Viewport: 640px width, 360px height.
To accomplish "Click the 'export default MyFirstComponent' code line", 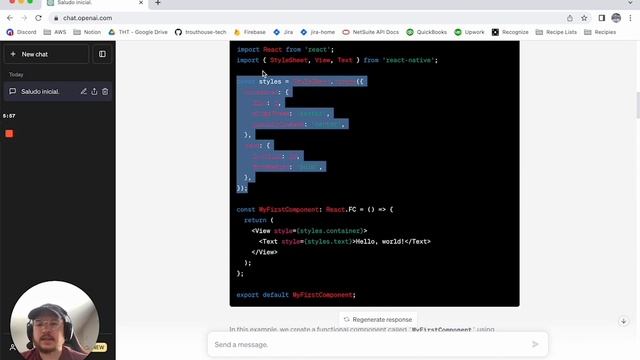I will click(296, 295).
